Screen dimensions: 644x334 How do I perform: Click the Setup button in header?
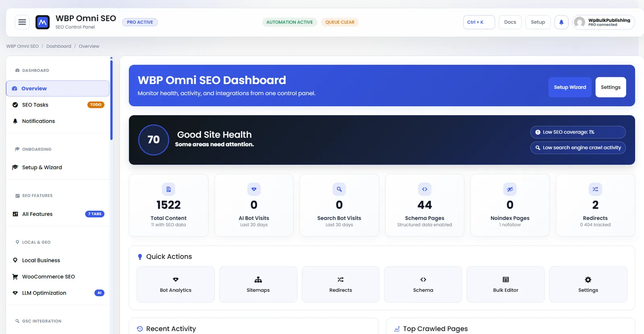(538, 22)
